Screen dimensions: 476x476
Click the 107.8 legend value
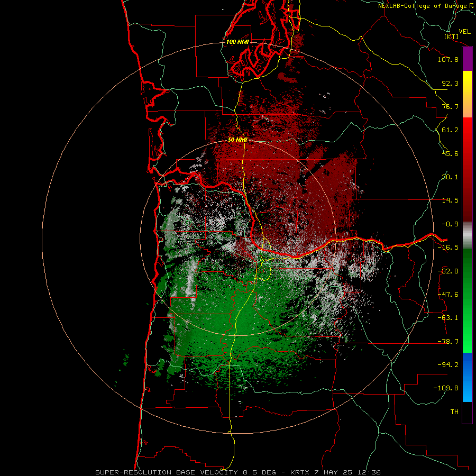pyautogui.click(x=448, y=59)
